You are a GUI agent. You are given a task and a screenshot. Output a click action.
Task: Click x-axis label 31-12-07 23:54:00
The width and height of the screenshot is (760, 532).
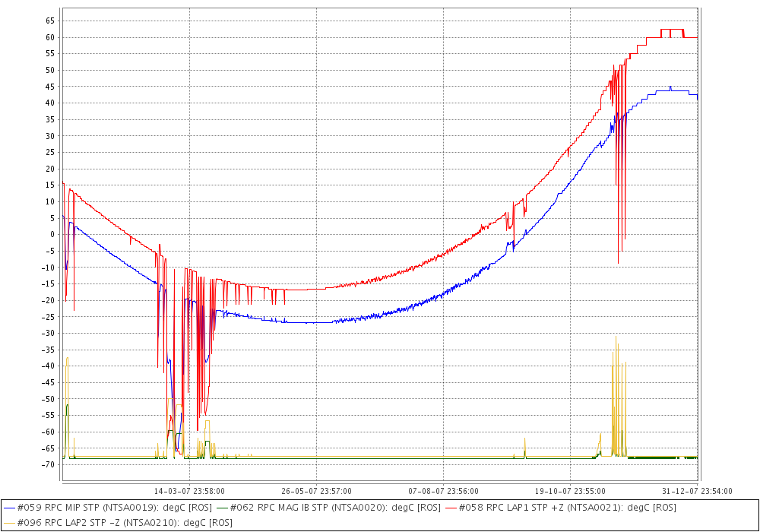(x=697, y=491)
